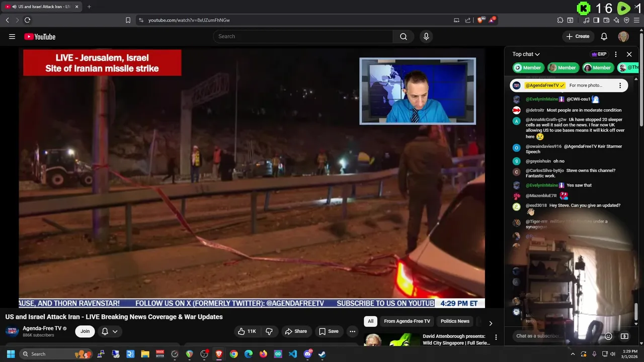Open the Brave Shields lion icon
This screenshot has width=644, height=362.
pos(480,20)
